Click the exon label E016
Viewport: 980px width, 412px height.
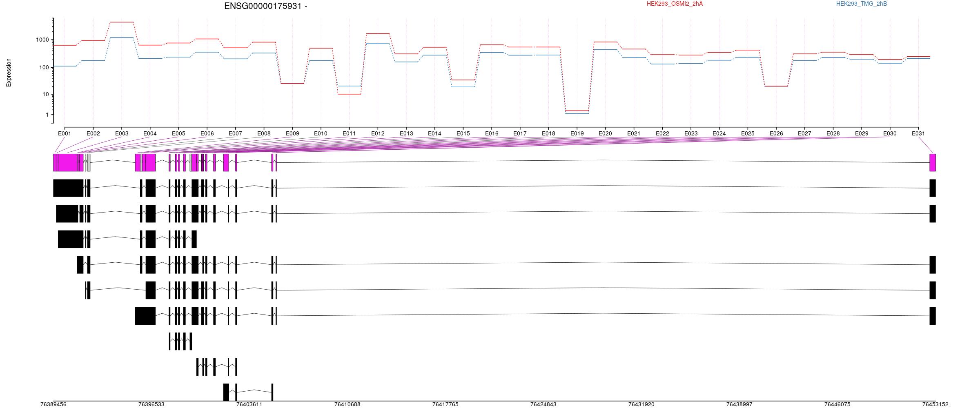click(x=492, y=133)
